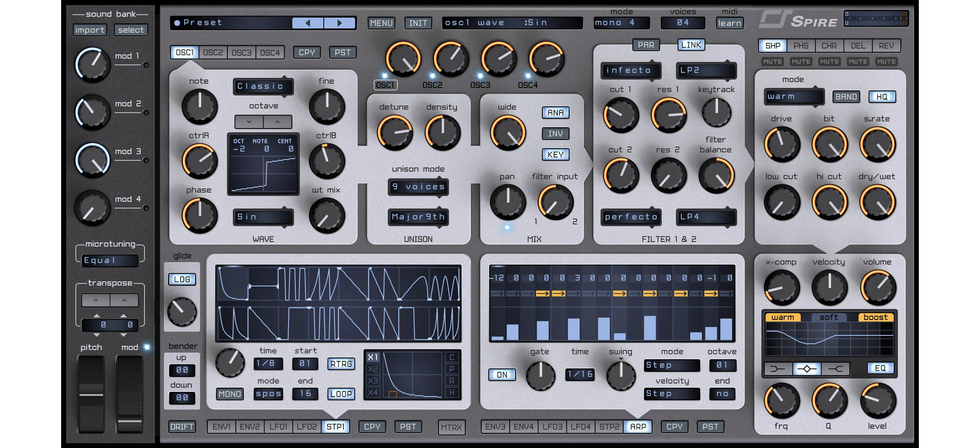Click the X2 curve multiplier

click(x=373, y=369)
